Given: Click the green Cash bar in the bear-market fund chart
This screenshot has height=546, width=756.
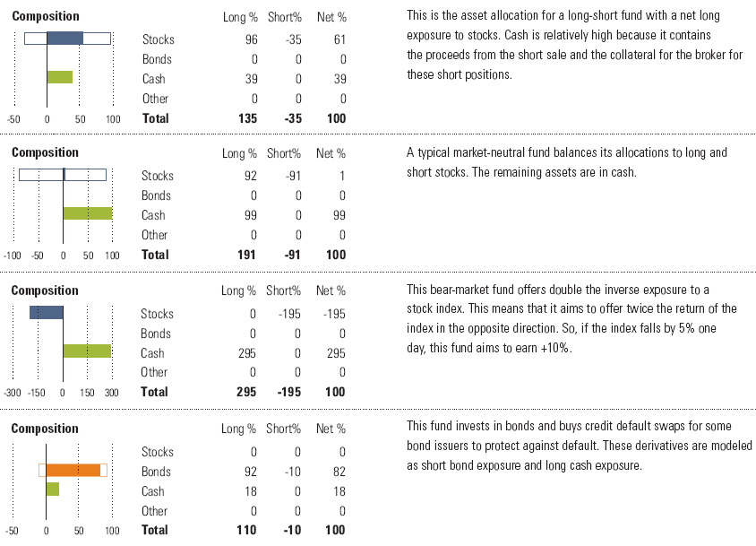Looking at the screenshot, I should 86,351.
